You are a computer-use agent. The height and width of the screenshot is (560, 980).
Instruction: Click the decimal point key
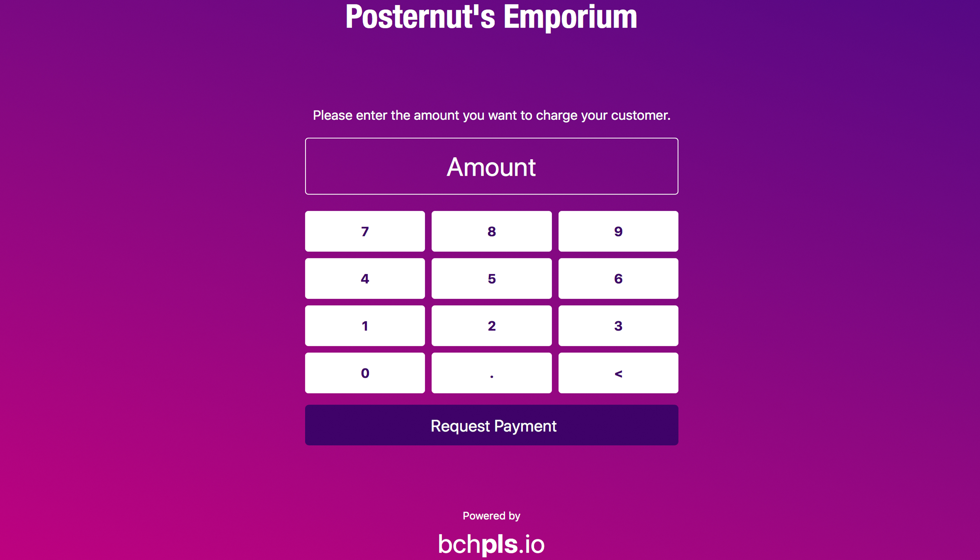coord(491,373)
